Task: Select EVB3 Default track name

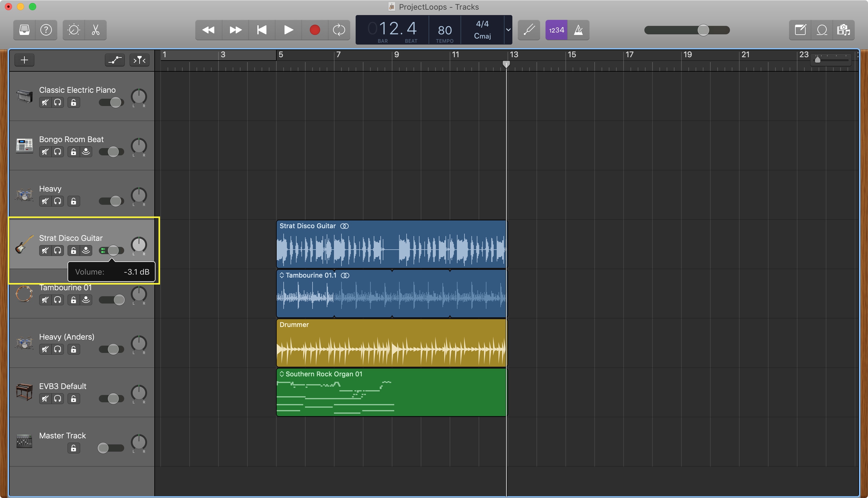Action: [x=63, y=386]
